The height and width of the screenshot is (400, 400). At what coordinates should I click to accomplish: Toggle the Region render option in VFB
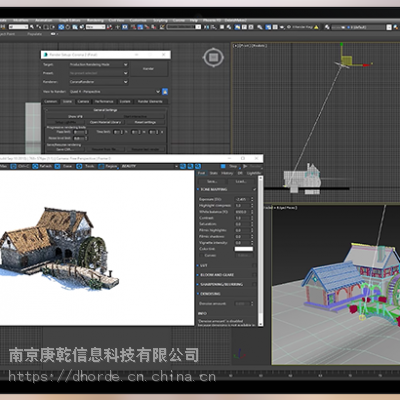pos(108,166)
